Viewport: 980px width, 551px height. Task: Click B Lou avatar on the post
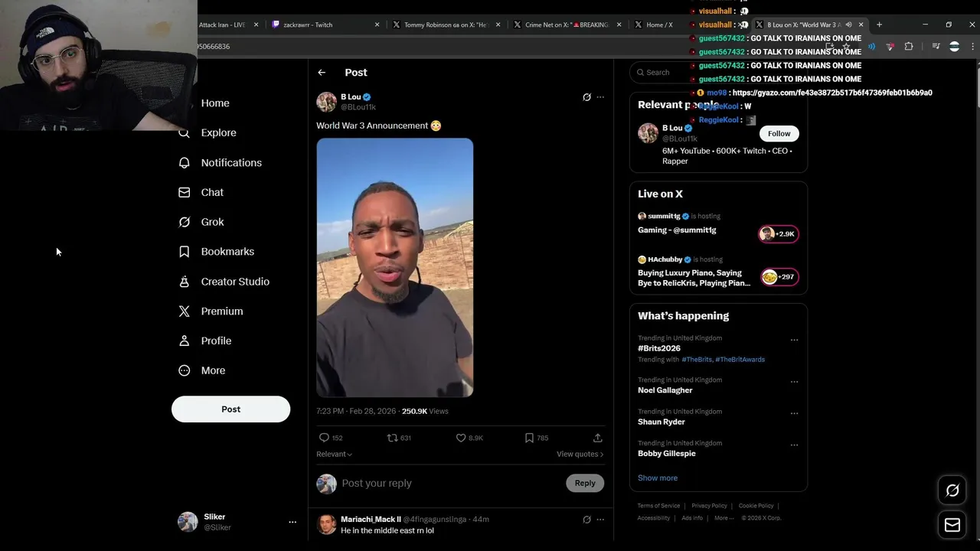[x=327, y=102]
